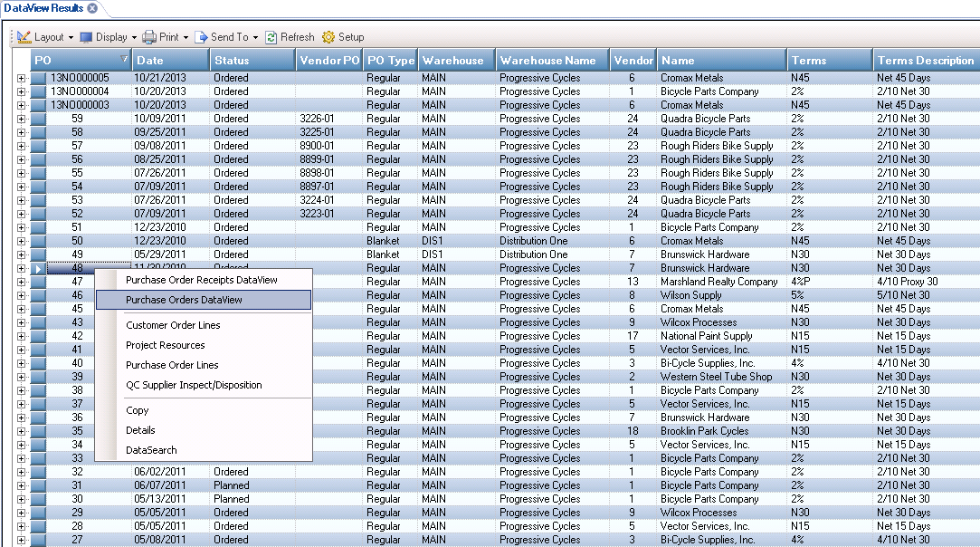Sort by the Terms Description column header
Viewport: 980px width, 547px height.
pos(927,60)
